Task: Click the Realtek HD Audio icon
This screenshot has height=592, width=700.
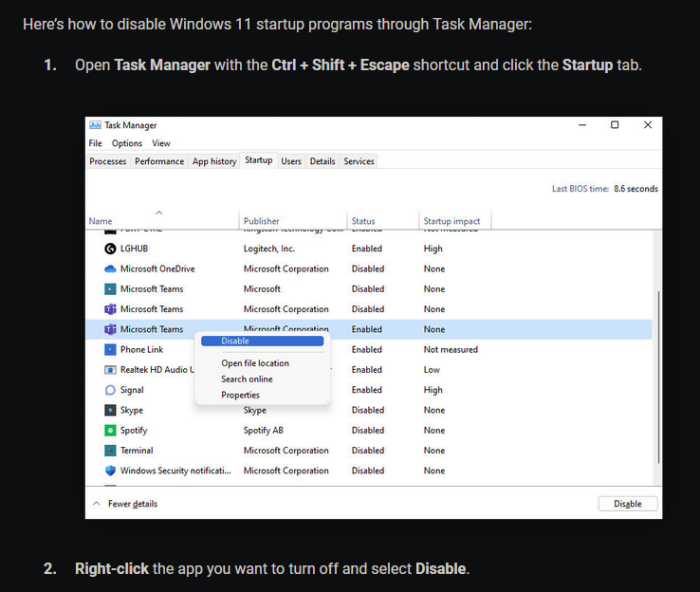Action: pyautogui.click(x=110, y=370)
